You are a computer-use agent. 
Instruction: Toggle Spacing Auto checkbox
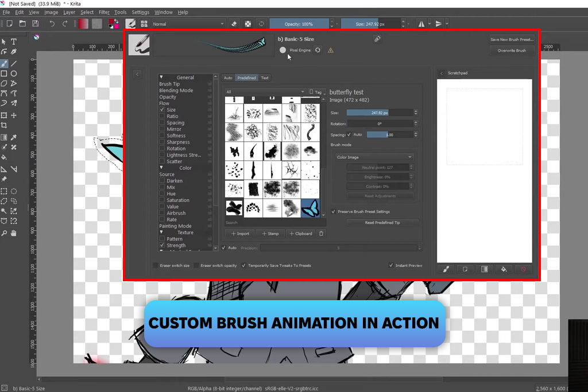click(349, 134)
